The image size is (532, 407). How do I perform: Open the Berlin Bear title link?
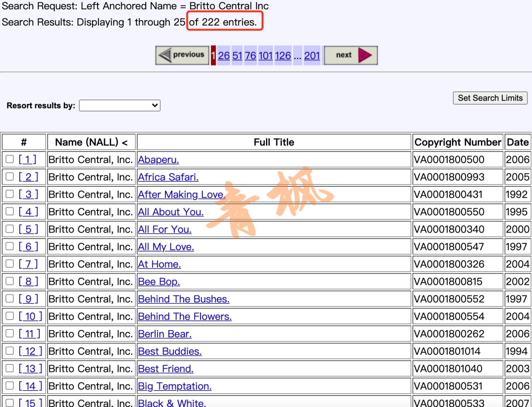point(165,334)
